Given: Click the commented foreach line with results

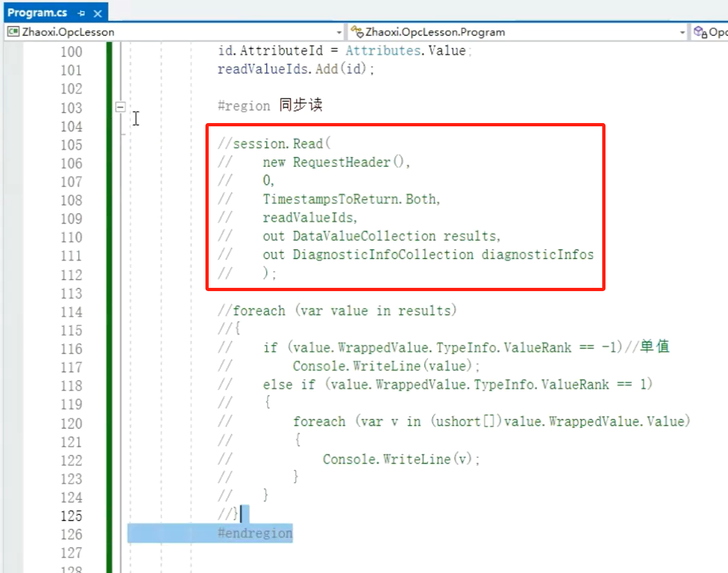Looking at the screenshot, I should 337,311.
